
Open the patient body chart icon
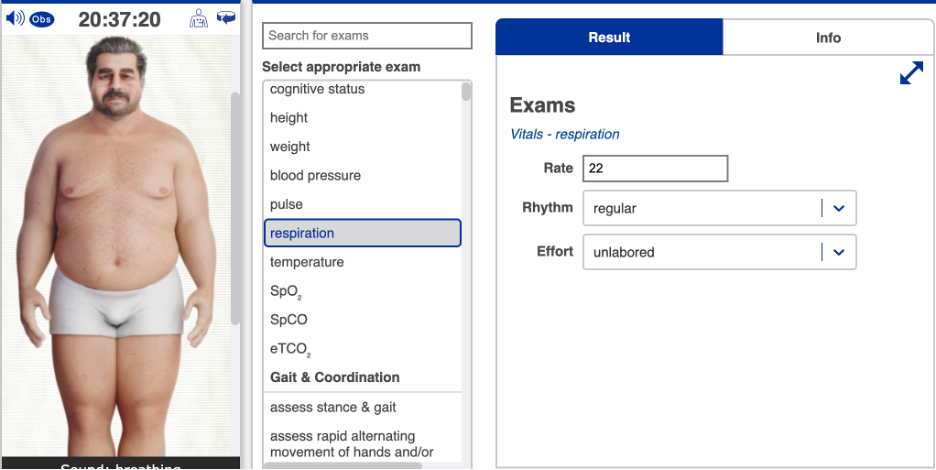199,19
